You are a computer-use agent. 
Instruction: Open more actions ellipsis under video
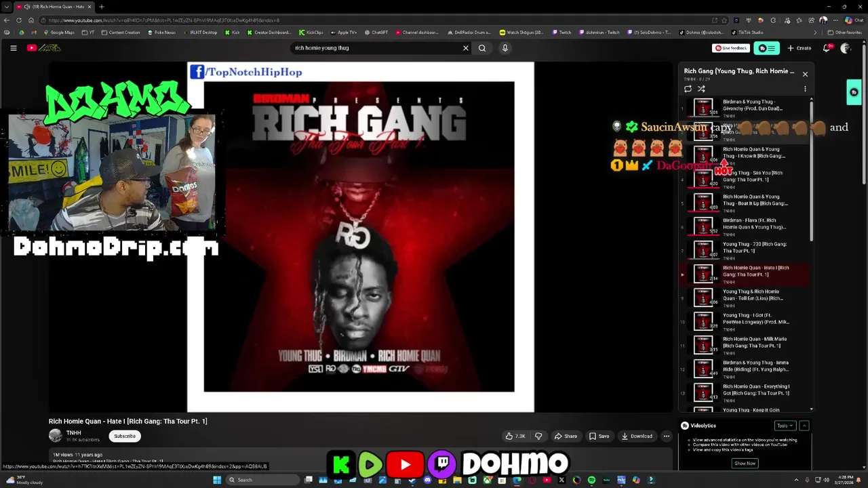point(667,436)
